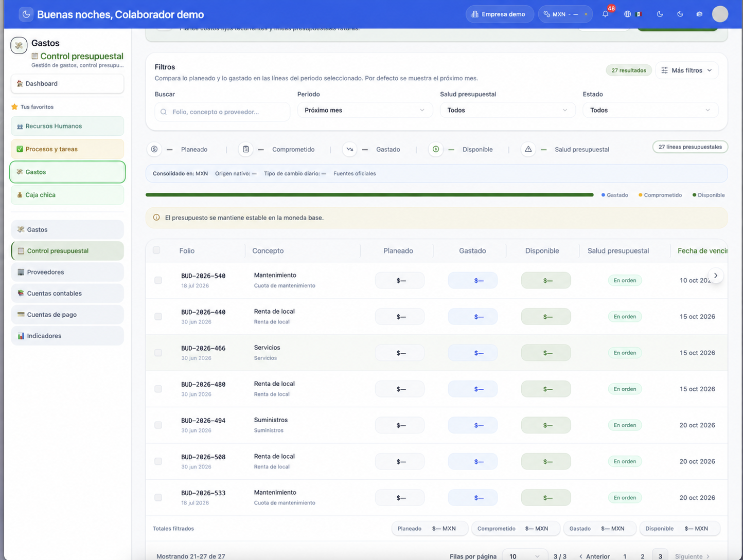Open the Caja chica section
Viewport: 743px width, 560px height.
(67, 195)
